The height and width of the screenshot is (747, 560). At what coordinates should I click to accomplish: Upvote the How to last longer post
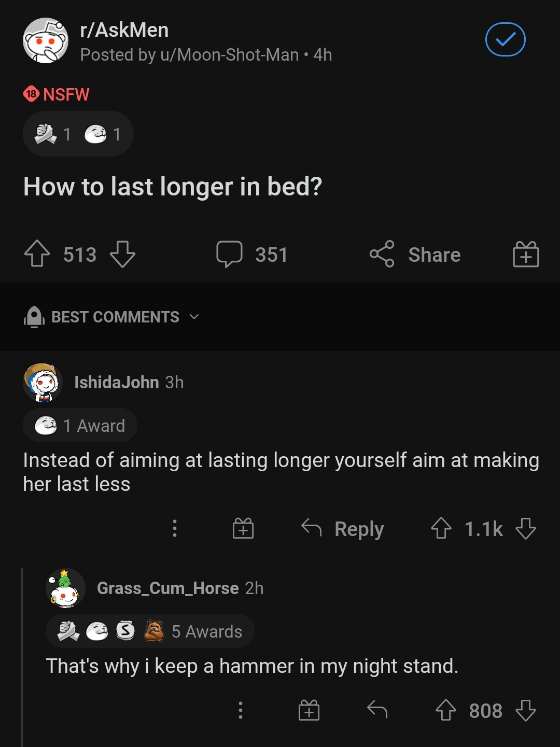click(x=37, y=254)
